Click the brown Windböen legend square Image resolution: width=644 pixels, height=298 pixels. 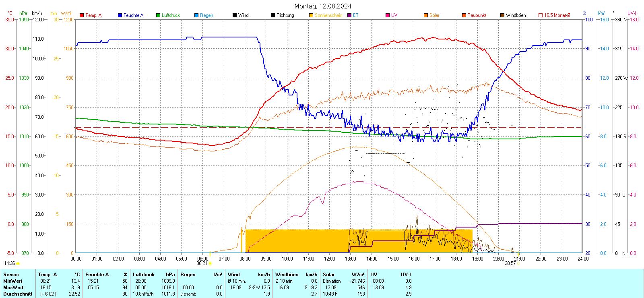click(x=502, y=15)
